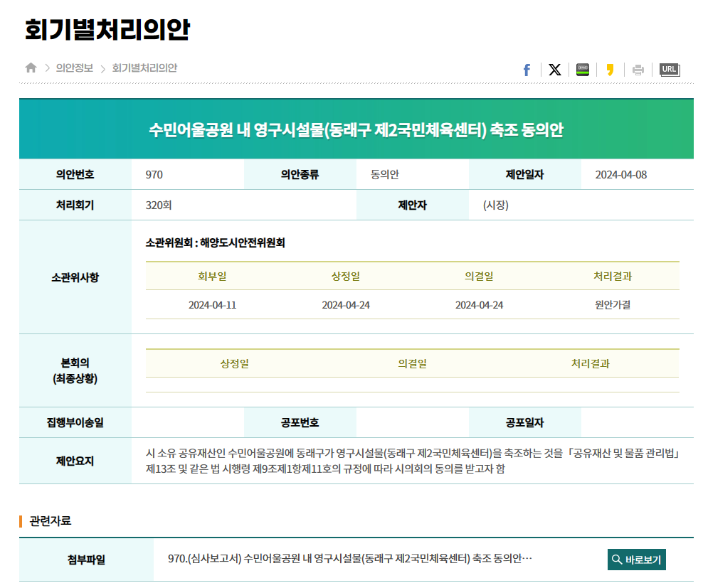This screenshot has height=588, width=703.
Task: Click the 제안일자 label cell
Action: [524, 174]
